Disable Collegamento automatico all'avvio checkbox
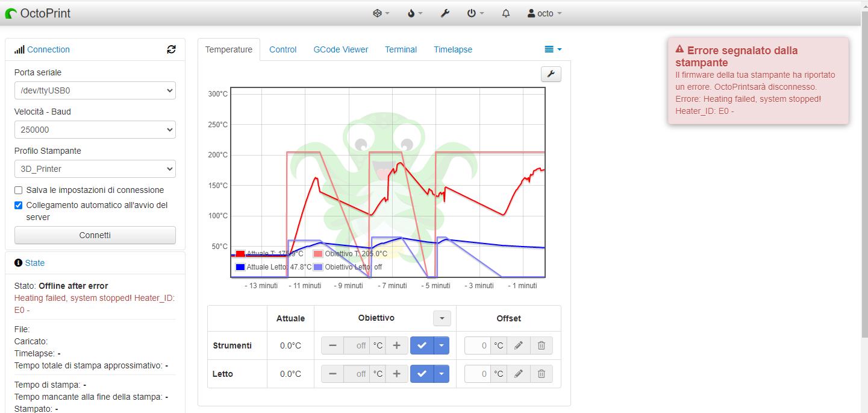868x413 pixels. click(x=19, y=206)
